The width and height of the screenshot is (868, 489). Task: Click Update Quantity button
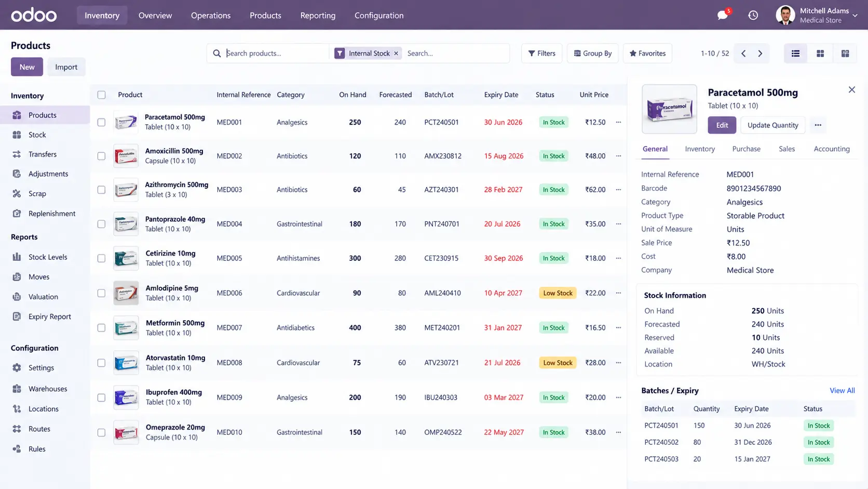[772, 125]
